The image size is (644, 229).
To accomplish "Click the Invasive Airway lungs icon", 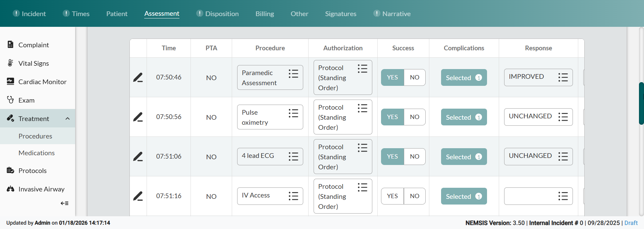I will pos(10,189).
